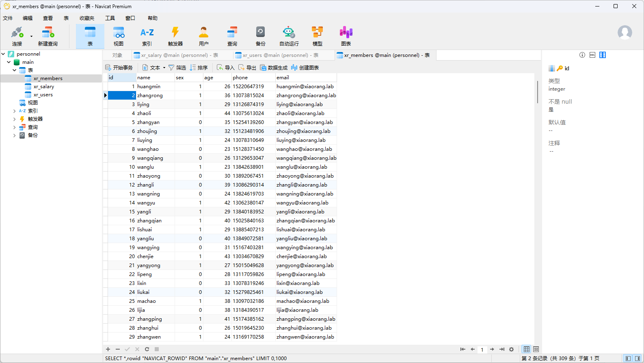Click the 触发器 trigger toolbar icon
The width and height of the screenshot is (644, 363).
pyautogui.click(x=175, y=36)
